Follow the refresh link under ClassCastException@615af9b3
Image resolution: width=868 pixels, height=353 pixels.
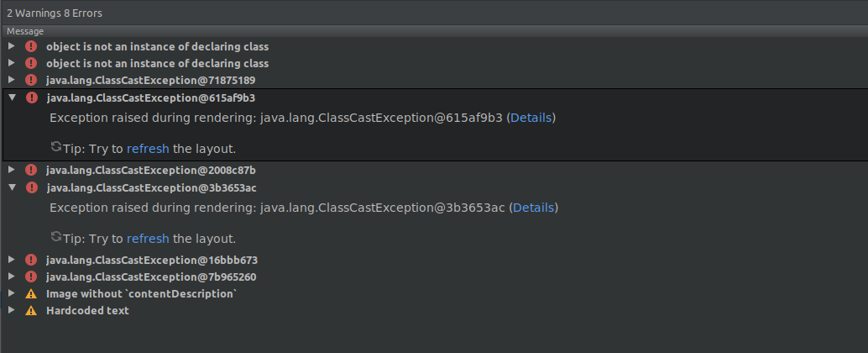(148, 149)
